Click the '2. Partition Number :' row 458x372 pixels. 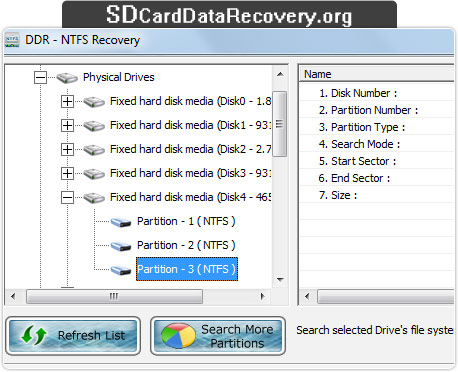click(x=377, y=110)
